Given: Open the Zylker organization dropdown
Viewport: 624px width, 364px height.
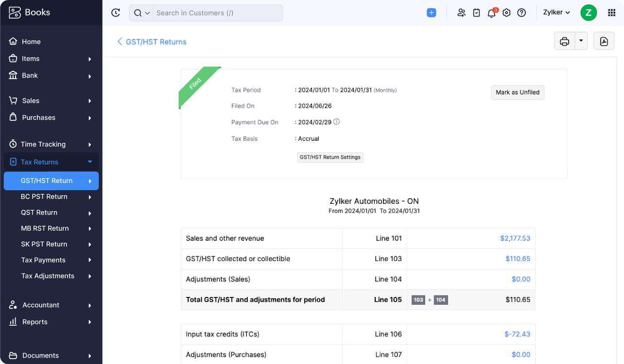Looking at the screenshot, I should coord(556,12).
